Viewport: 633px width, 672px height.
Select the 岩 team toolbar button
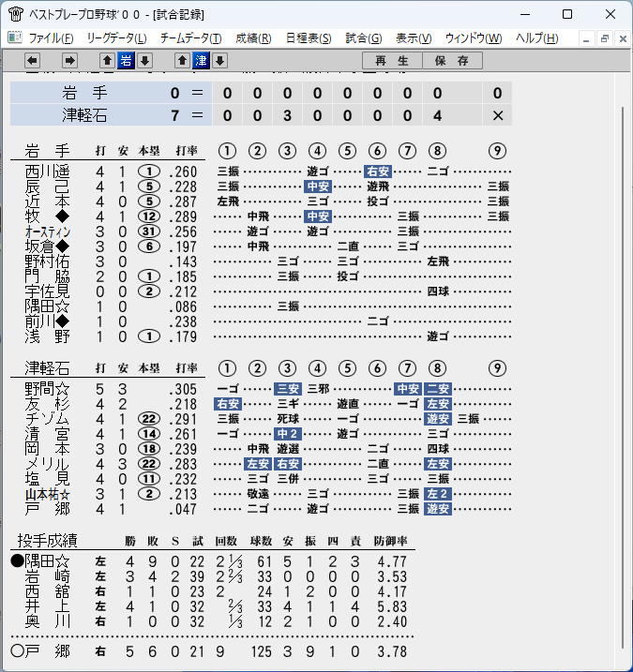click(126, 60)
